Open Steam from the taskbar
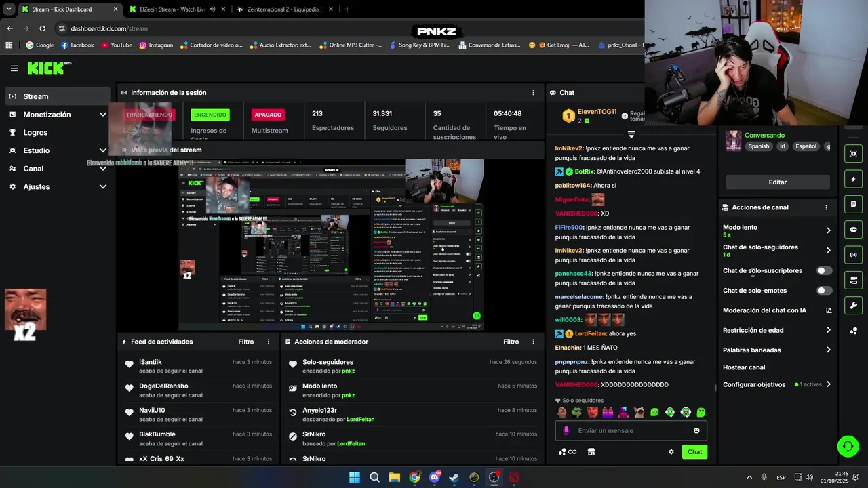The image size is (868, 488). click(454, 477)
